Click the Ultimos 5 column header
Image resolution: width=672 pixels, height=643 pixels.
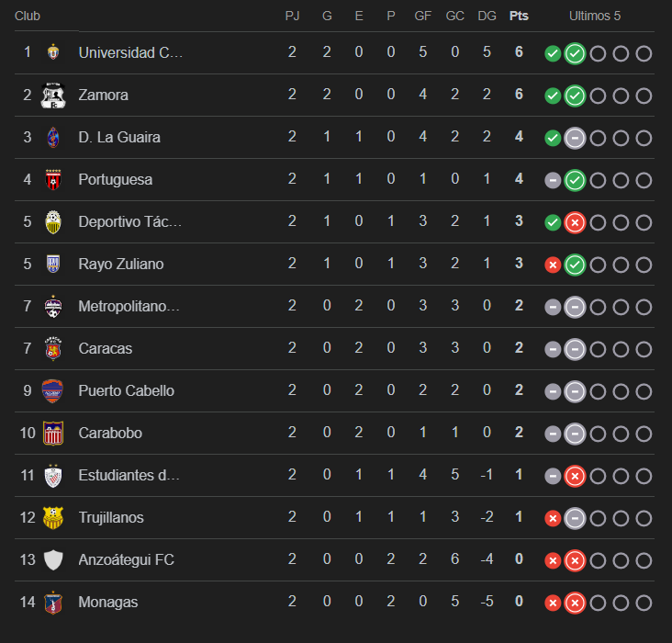[x=595, y=16]
